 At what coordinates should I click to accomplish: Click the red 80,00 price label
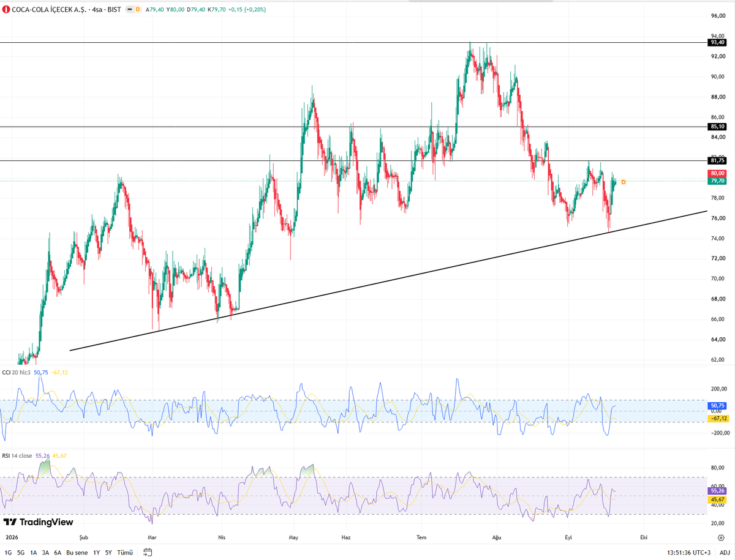(x=717, y=174)
